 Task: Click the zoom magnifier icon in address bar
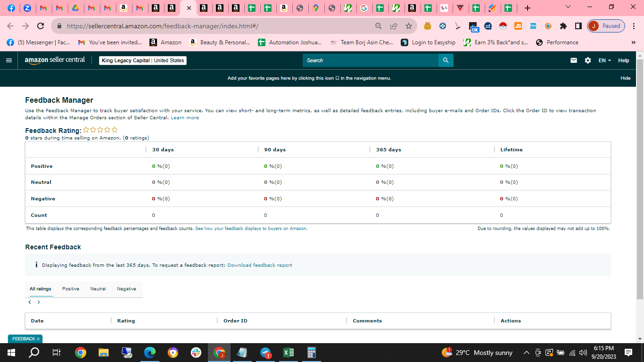coord(379,26)
